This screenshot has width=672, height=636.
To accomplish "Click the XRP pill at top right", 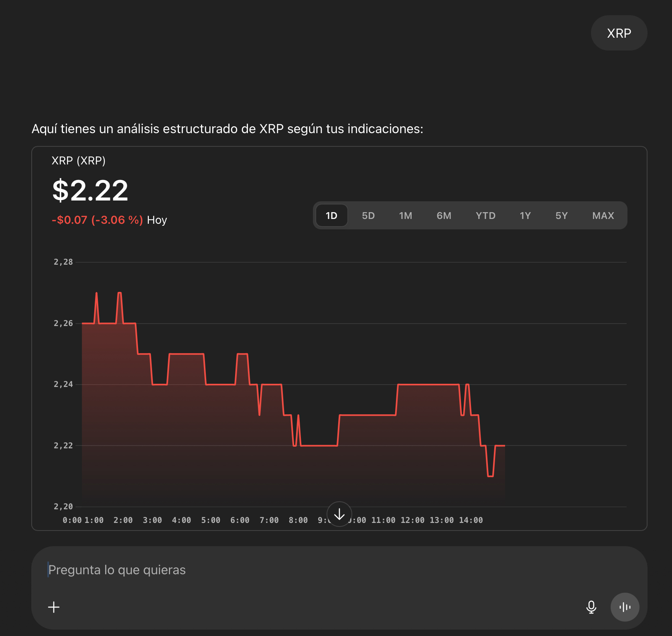I will pyautogui.click(x=619, y=33).
